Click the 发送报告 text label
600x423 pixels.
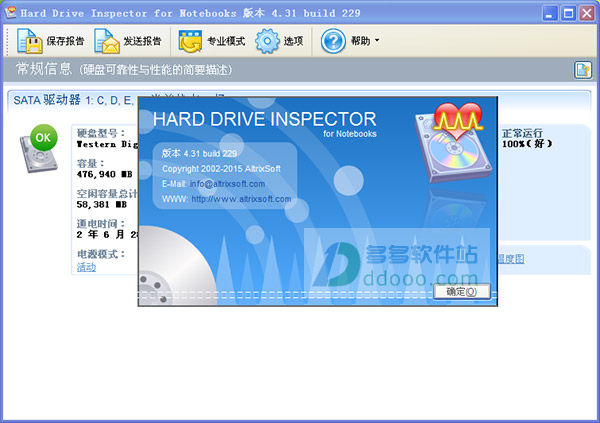point(142,41)
